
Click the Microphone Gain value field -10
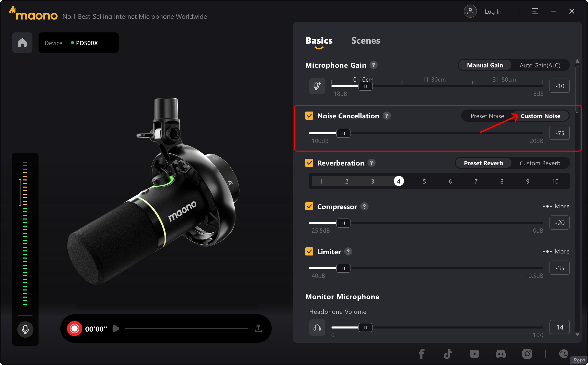560,86
